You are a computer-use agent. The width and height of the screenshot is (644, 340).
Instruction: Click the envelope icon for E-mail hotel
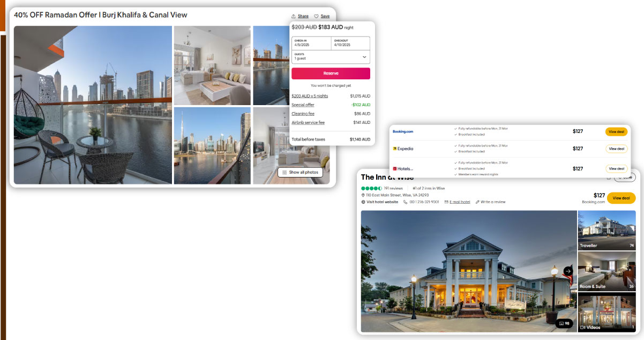click(x=445, y=202)
